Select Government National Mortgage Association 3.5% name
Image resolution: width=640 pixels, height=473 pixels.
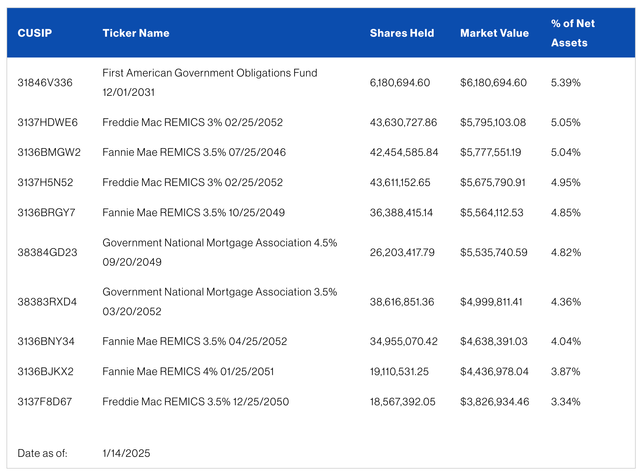(x=220, y=302)
